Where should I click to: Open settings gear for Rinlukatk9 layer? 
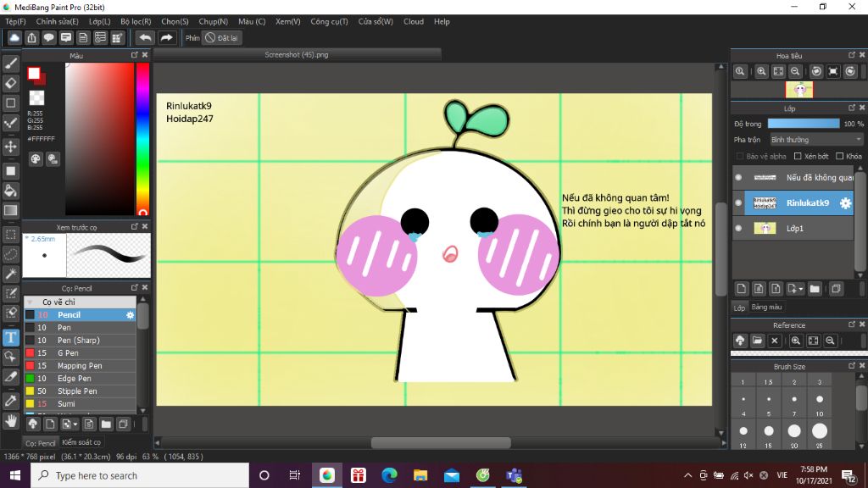(x=845, y=203)
